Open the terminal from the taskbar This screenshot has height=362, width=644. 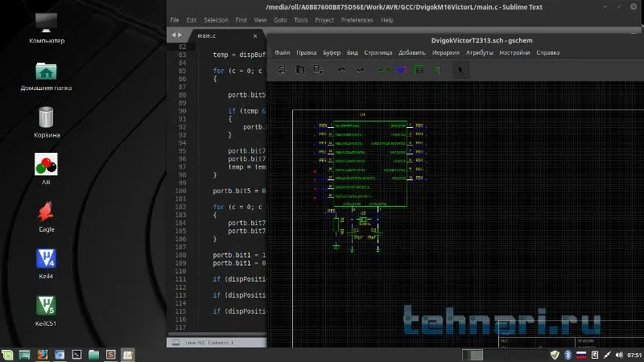tap(76, 355)
